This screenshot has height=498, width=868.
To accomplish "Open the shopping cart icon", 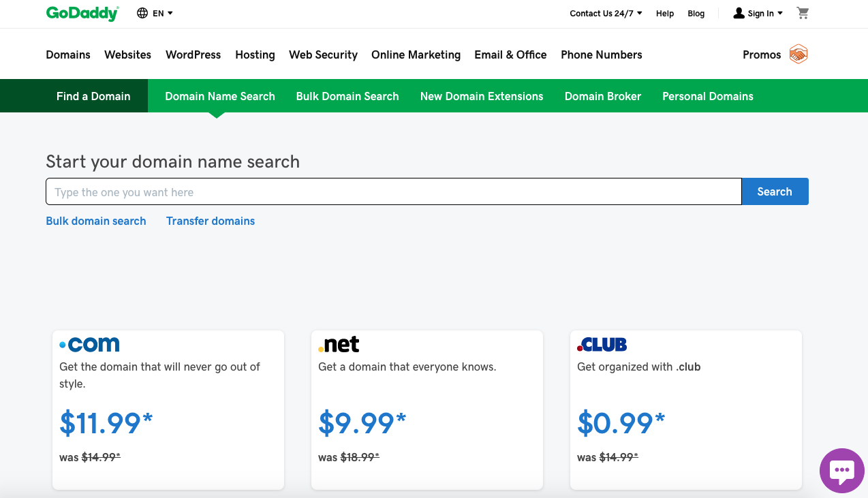I will point(803,13).
